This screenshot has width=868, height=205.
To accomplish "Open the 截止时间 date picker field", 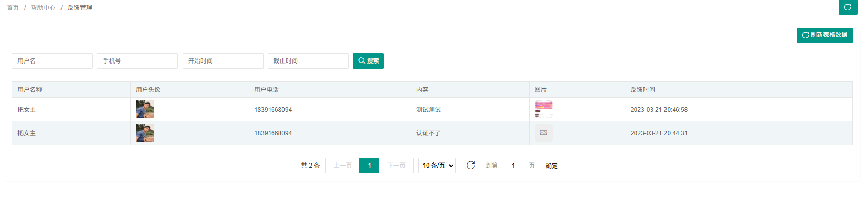I will coord(308,61).
